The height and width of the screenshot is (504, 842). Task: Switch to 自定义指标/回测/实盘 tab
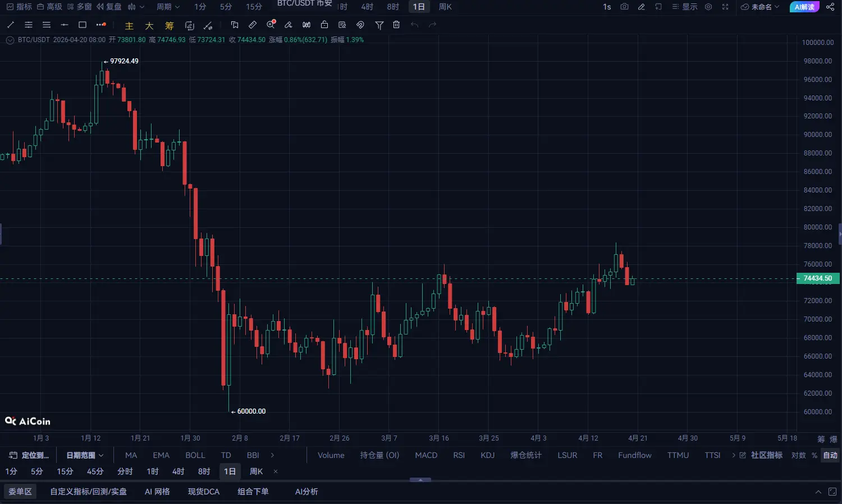(x=89, y=492)
